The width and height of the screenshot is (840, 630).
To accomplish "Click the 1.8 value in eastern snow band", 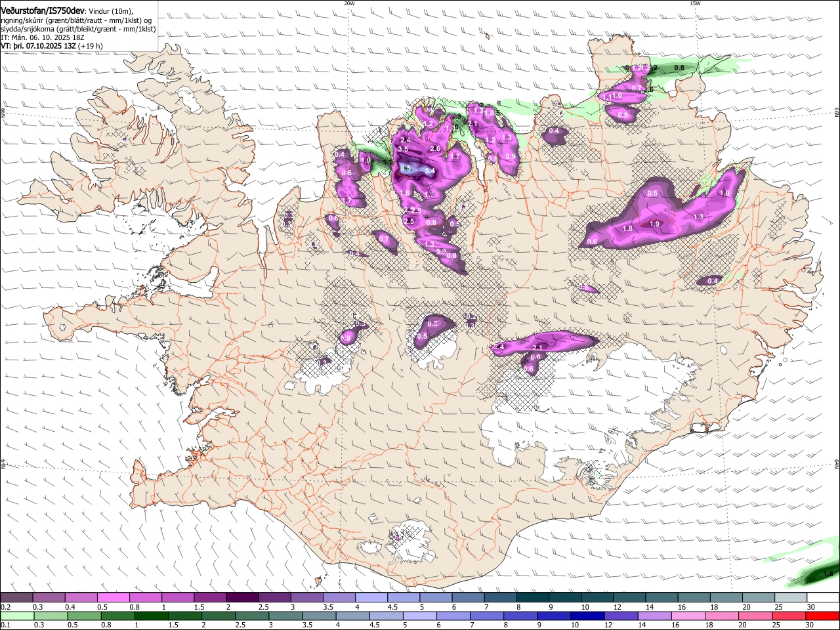I will click(627, 228).
